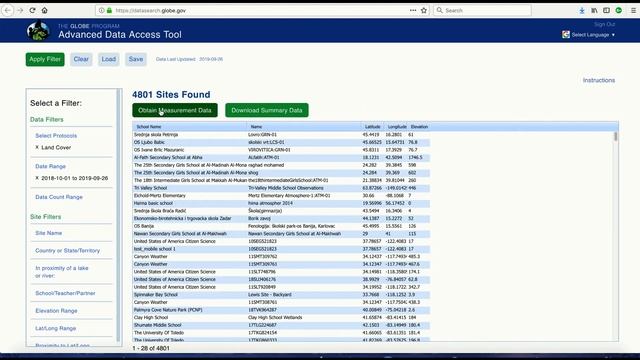
Task: Sort by the Longitude column header
Action: [x=397, y=127]
